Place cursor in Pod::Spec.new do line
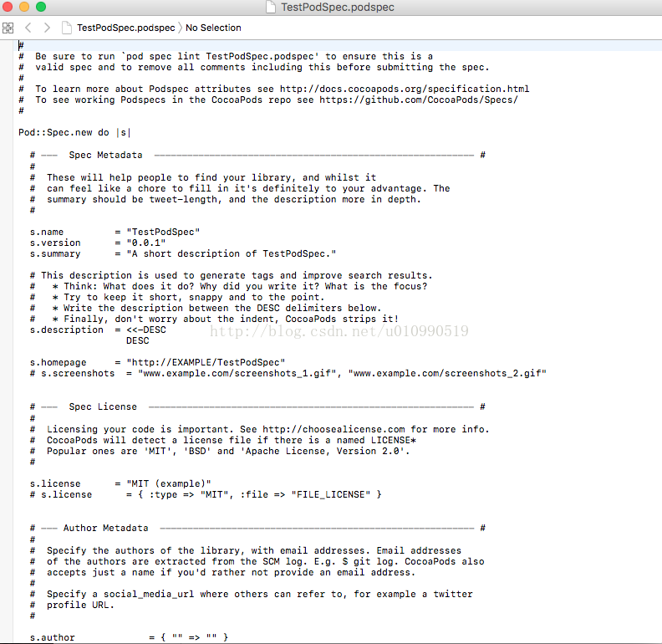Viewport: 662px width, 644px height. 74,132
